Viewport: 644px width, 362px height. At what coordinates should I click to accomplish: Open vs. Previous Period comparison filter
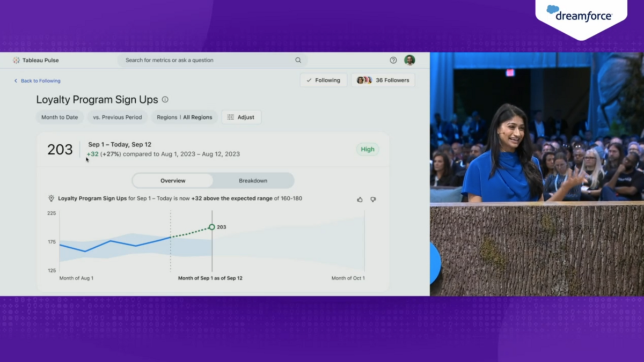118,117
